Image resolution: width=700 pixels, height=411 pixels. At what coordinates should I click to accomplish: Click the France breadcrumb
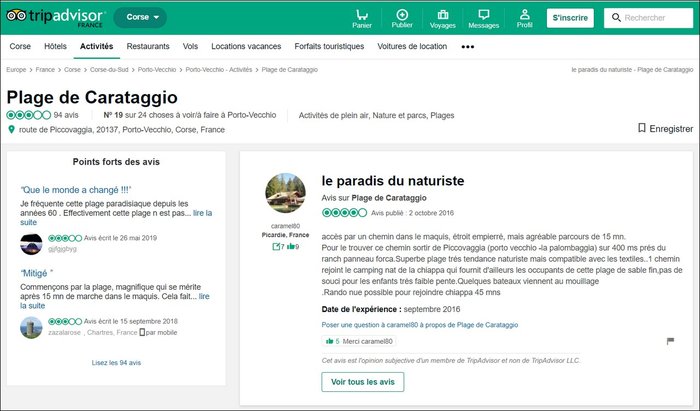click(x=45, y=70)
